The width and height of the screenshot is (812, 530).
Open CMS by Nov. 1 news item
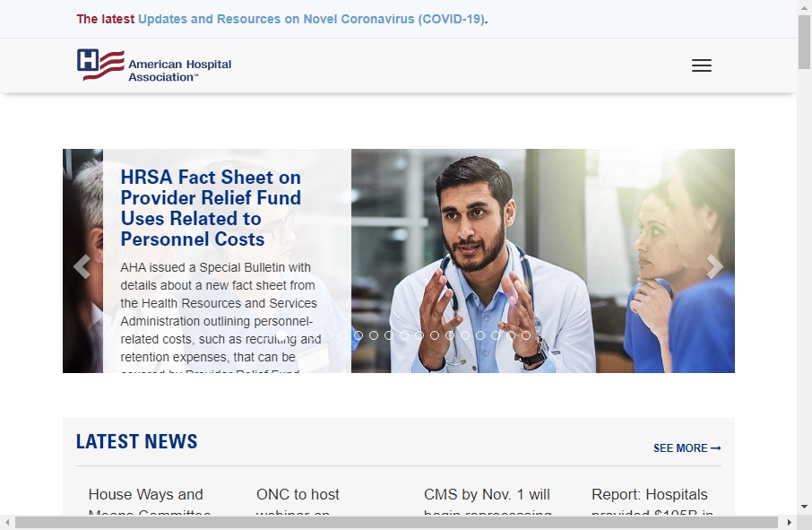[x=488, y=500]
